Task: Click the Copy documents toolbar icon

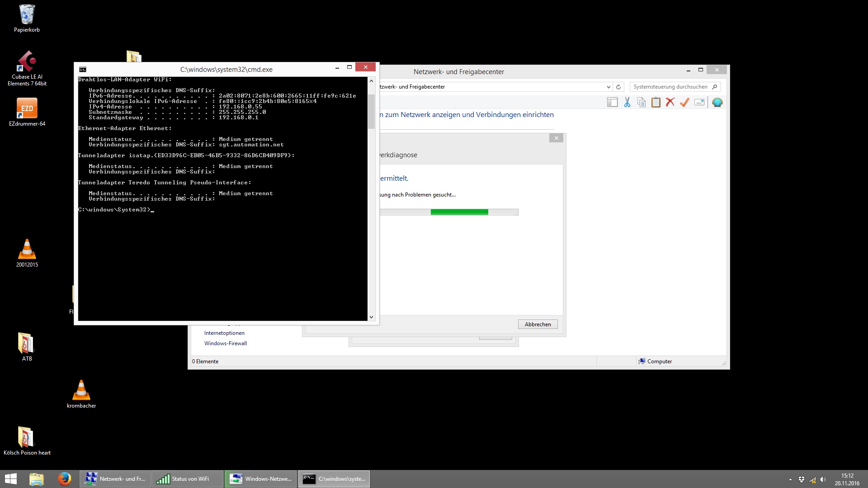Action: (x=641, y=103)
